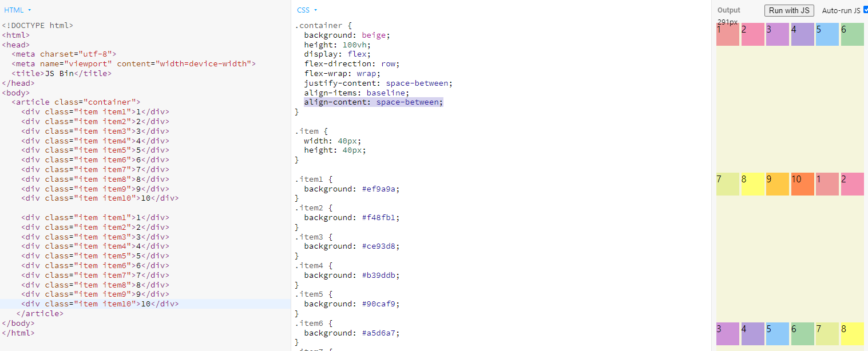Click the amber box 9 in output
The image size is (868, 351).
778,184
